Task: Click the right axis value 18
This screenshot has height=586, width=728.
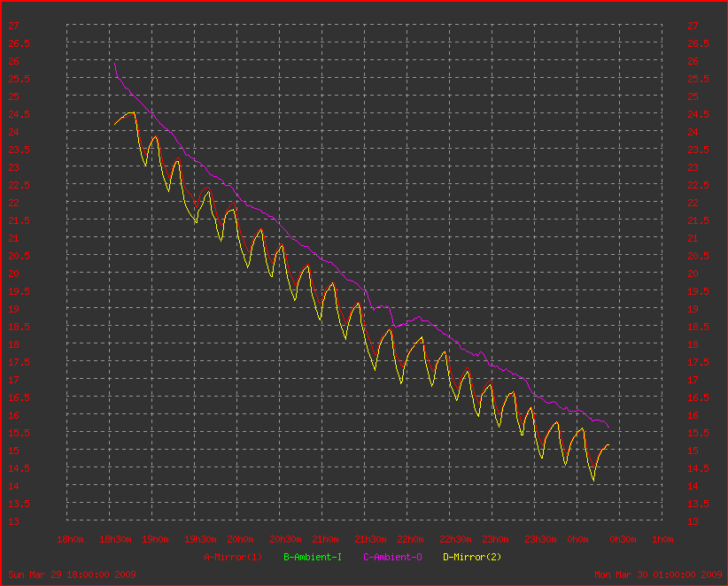Action: click(x=693, y=344)
